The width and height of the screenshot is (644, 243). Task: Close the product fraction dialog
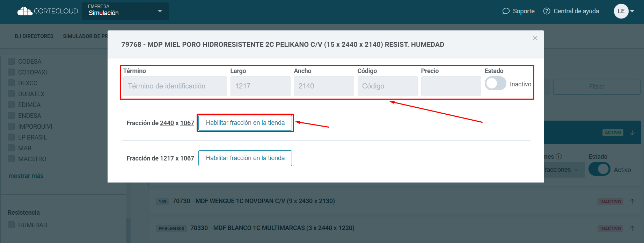pyautogui.click(x=535, y=38)
